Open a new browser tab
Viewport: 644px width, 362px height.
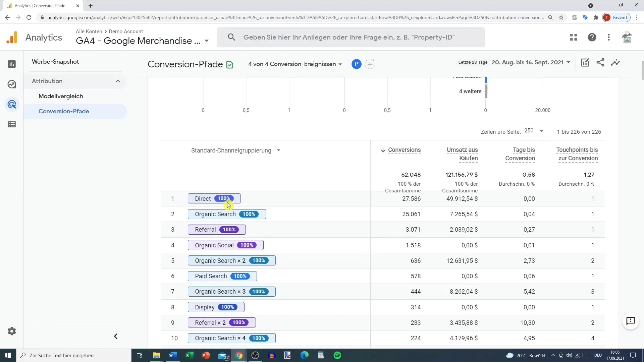point(91,6)
